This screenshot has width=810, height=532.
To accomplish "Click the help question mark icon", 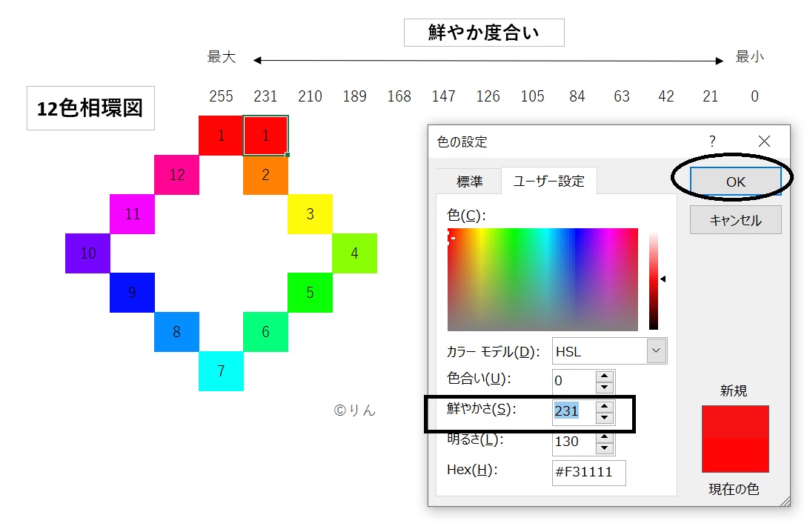I will (x=711, y=141).
